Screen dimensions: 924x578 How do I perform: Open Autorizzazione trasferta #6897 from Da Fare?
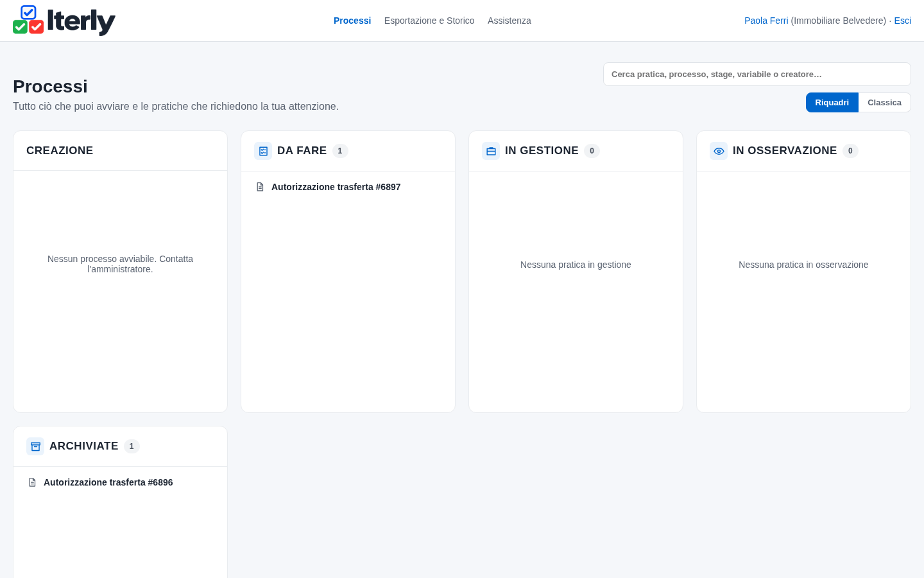pos(336,187)
